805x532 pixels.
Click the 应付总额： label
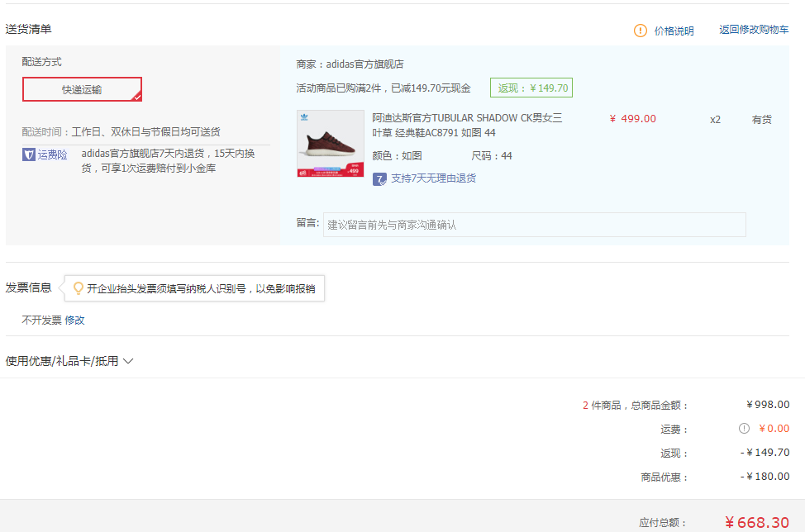(x=663, y=523)
